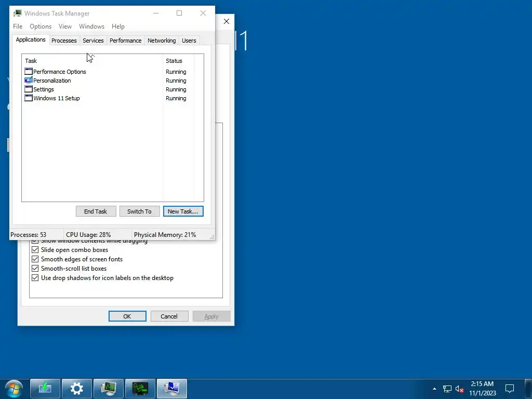Viewport: 532px width, 399px height.
Task: Select the Applications tab
Action: click(31, 39)
